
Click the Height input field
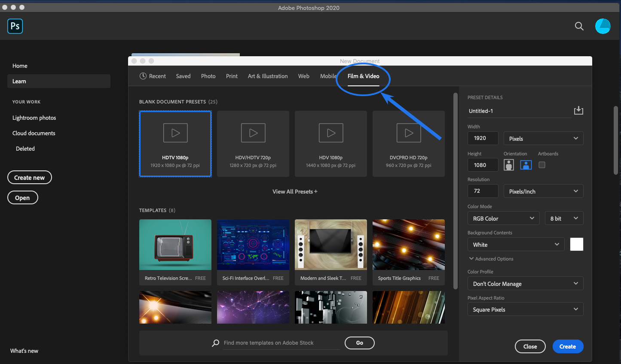(x=483, y=165)
